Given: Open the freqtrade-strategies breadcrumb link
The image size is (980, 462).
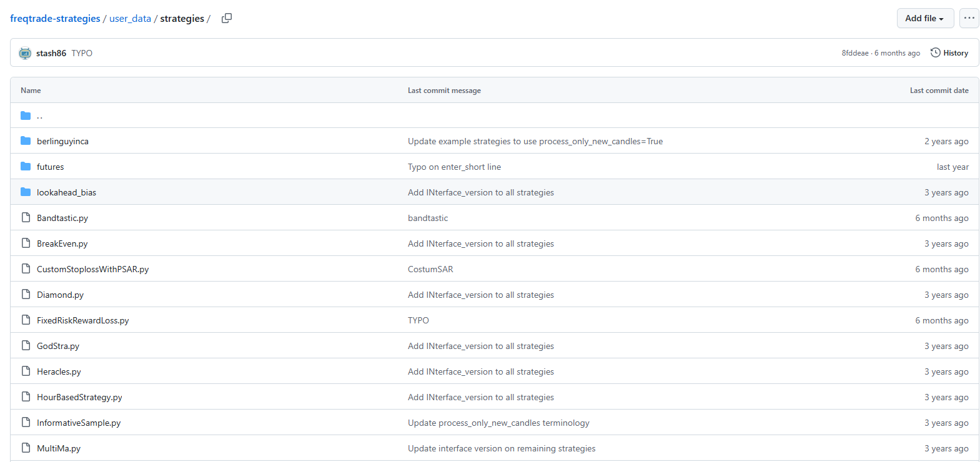Looking at the screenshot, I should tap(55, 19).
